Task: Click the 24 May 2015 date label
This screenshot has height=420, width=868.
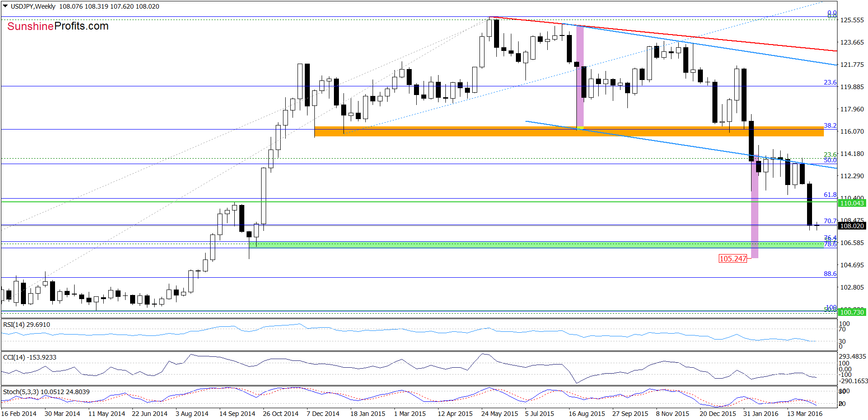Action: (x=500, y=414)
